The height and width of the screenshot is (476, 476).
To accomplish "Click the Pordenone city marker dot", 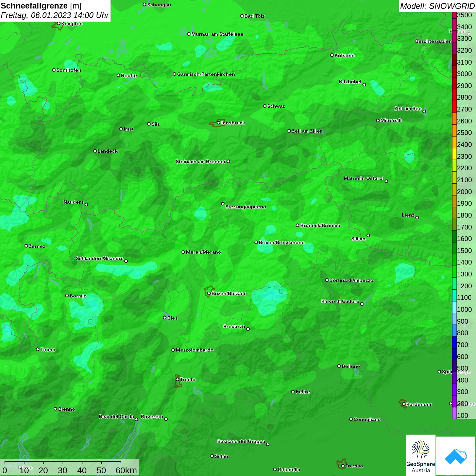I will tap(404, 404).
